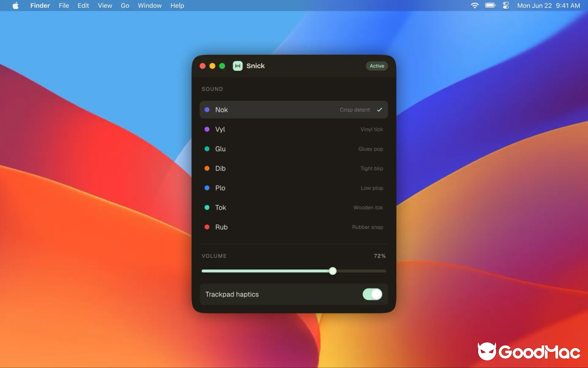Open the File menu

point(64,6)
